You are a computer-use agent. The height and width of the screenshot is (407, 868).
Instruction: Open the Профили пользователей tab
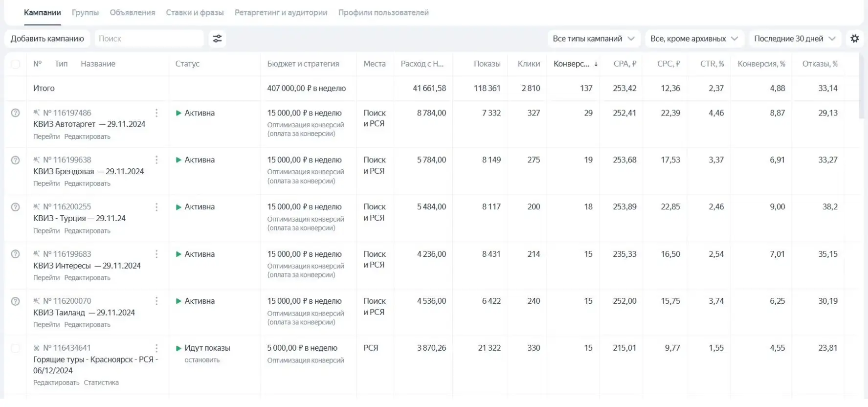(383, 13)
